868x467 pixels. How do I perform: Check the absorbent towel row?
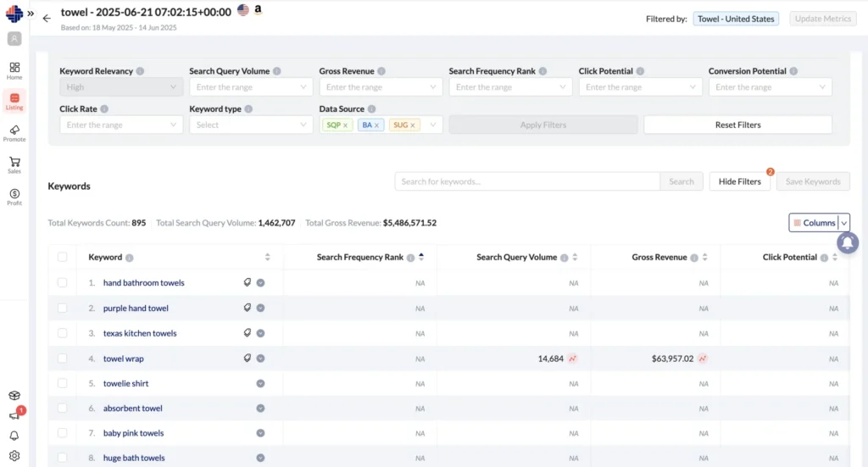(x=62, y=409)
